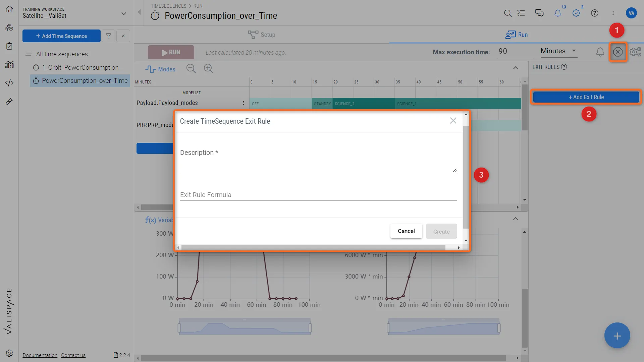This screenshot has width=644, height=362.
Task: Select 1_Orbit_PowerConsumption time sequence
Action: pos(80,68)
